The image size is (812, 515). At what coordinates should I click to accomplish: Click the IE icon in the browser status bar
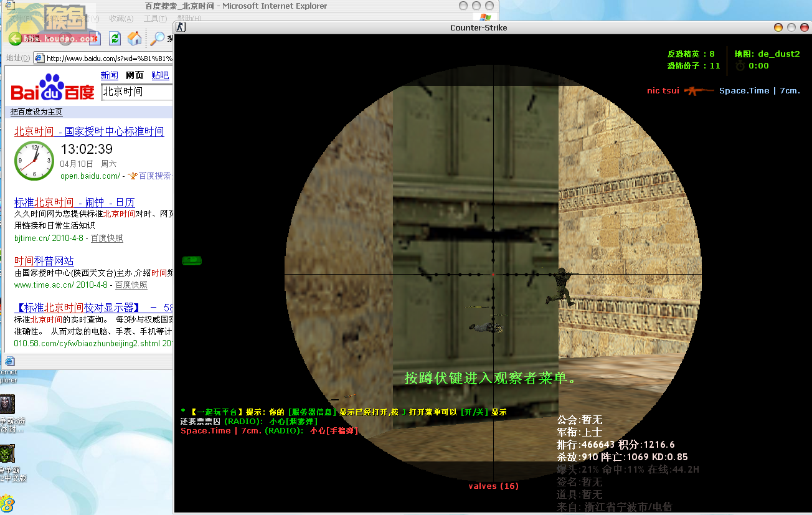coord(9,361)
